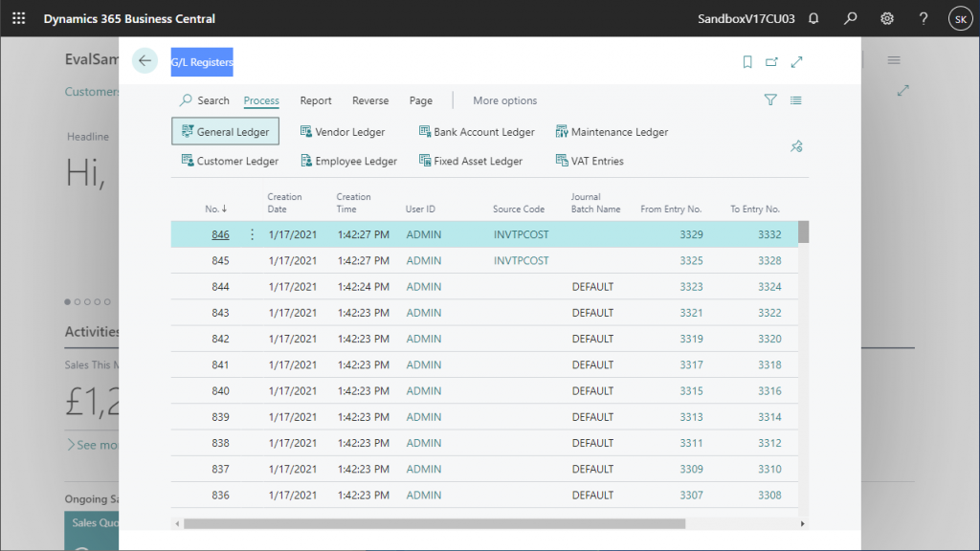Open General Ledger entries action
Viewport: 980px width, 551px height.
pos(225,131)
